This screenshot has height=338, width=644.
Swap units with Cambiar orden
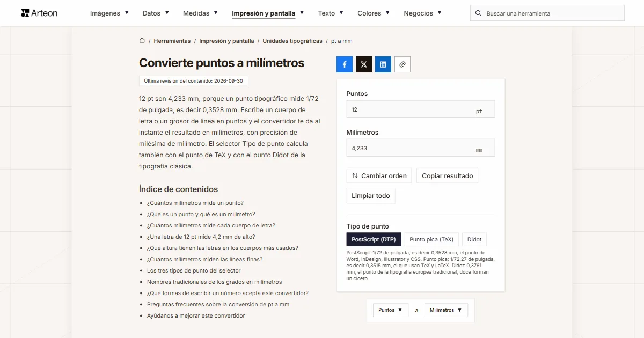pos(379,175)
